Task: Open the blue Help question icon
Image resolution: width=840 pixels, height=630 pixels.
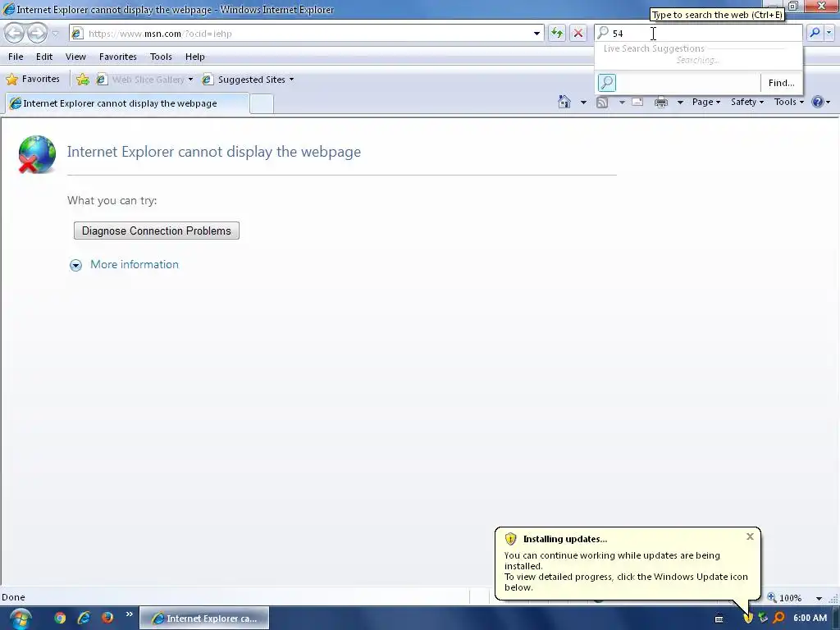Action: point(818,102)
